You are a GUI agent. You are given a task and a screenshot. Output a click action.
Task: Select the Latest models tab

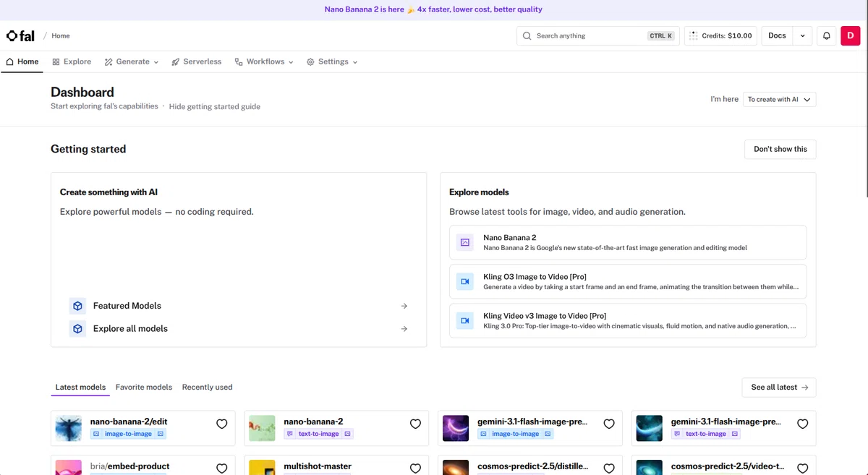pyautogui.click(x=80, y=388)
